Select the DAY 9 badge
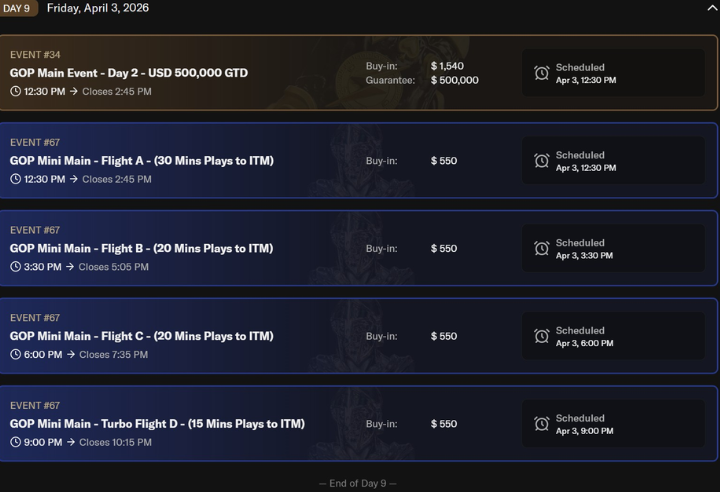720x492 pixels. (18, 8)
